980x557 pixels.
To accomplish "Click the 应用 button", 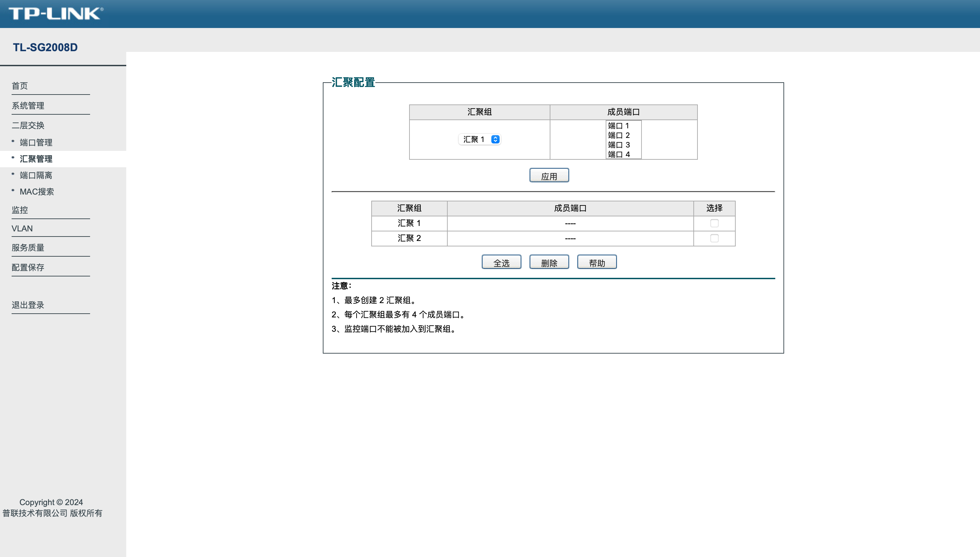I will (549, 175).
